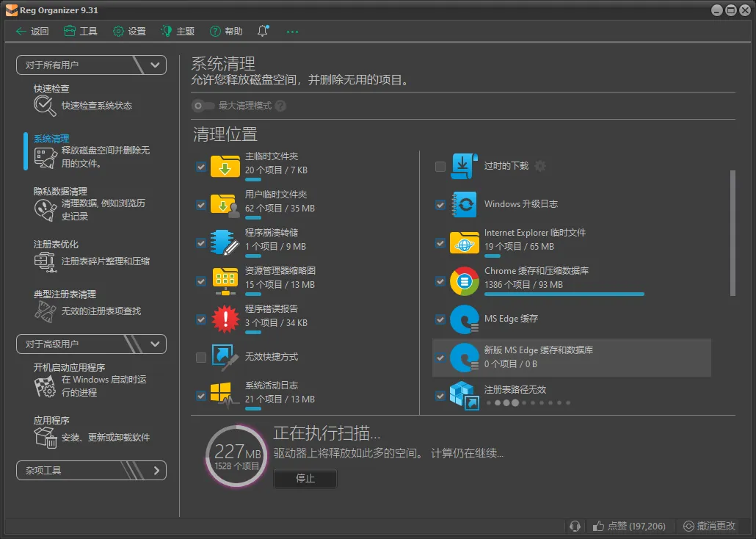
Task: Click the Chrome 缓存 icon
Action: (x=464, y=281)
